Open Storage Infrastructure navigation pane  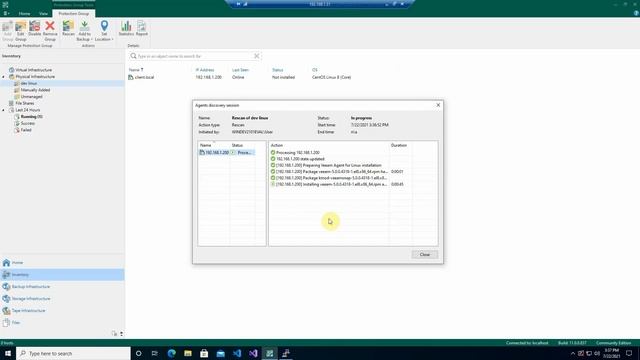(x=62, y=299)
